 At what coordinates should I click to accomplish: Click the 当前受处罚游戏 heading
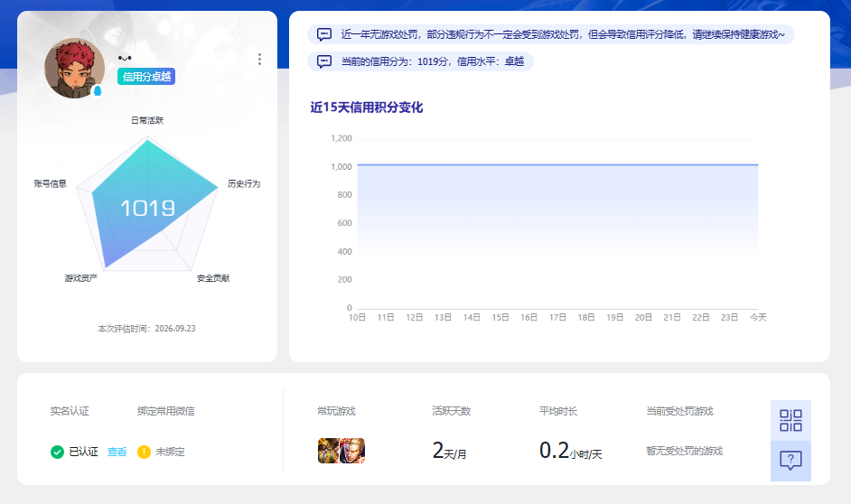(679, 411)
